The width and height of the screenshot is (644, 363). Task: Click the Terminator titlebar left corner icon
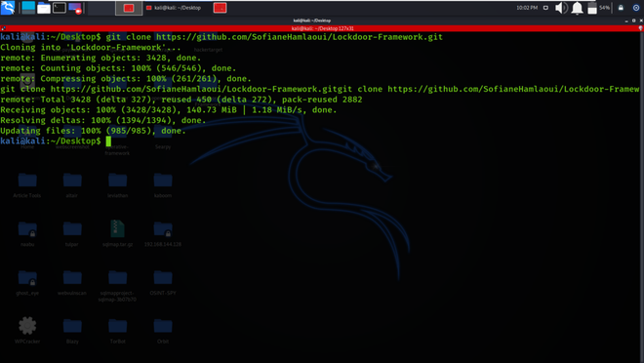pyautogui.click(x=3, y=28)
